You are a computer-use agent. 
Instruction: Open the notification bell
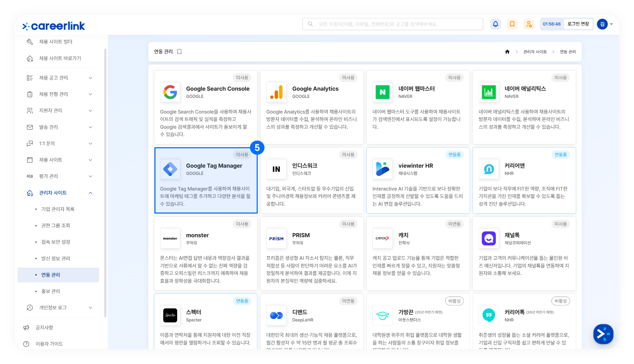tap(496, 24)
